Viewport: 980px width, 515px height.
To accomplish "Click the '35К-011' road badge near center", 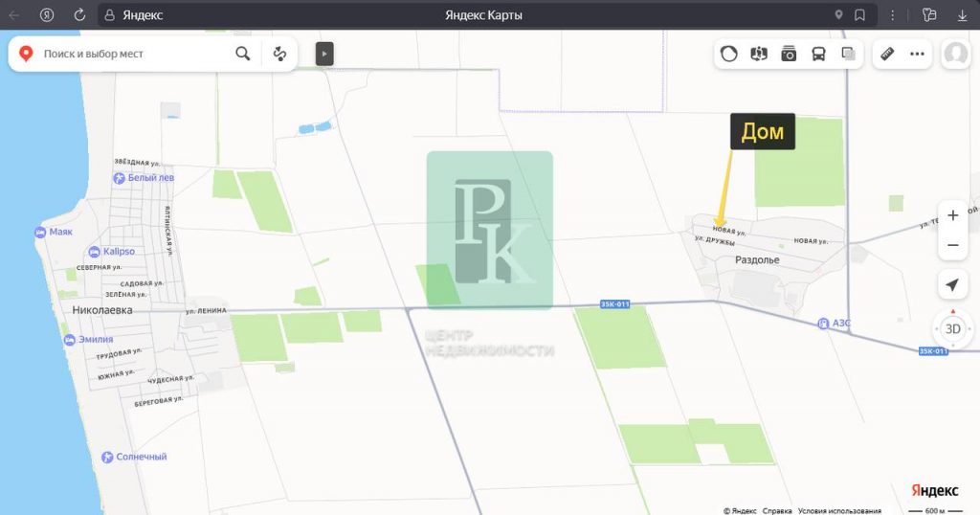I will click(614, 304).
